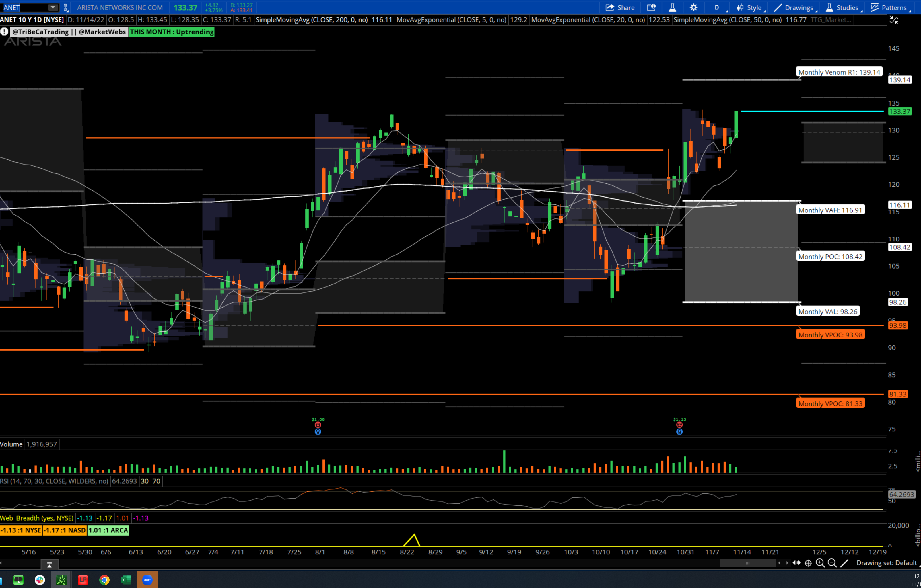Open the symbol info card icon
The image size is (921, 588).
click(651, 8)
